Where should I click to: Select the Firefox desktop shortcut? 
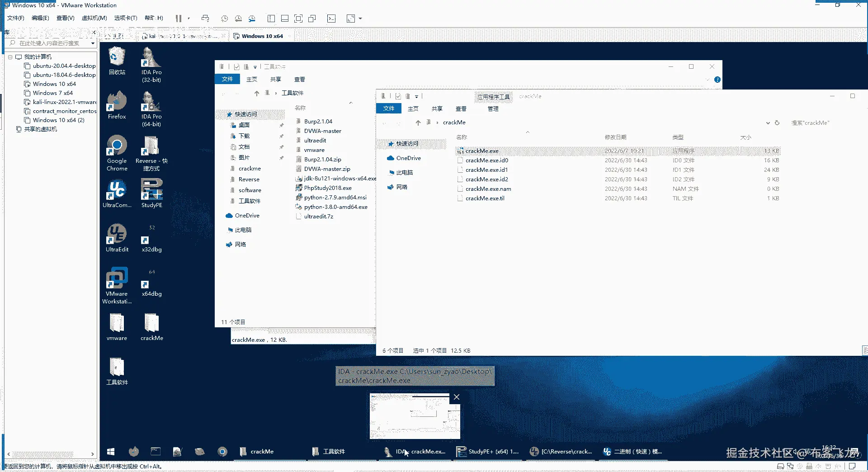[117, 105]
